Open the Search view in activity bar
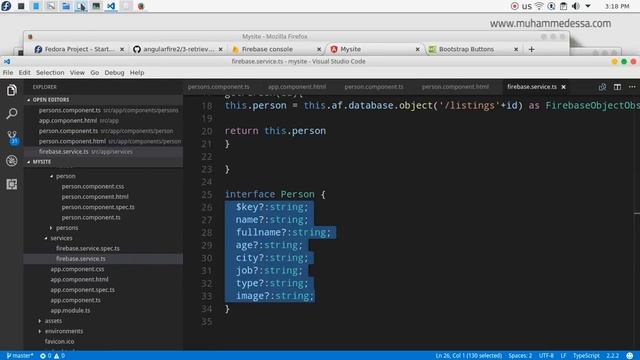640x360 pixels. tap(11, 113)
